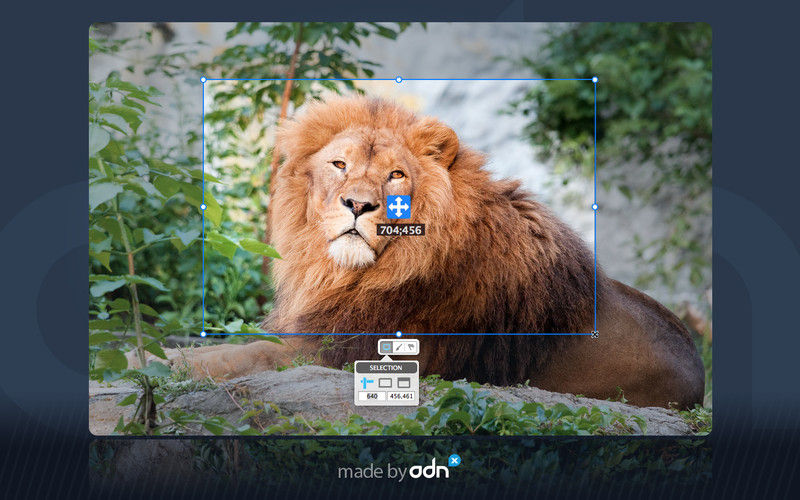Choose the window capture selection icon
Screen dimensions: 800x500
point(404,383)
